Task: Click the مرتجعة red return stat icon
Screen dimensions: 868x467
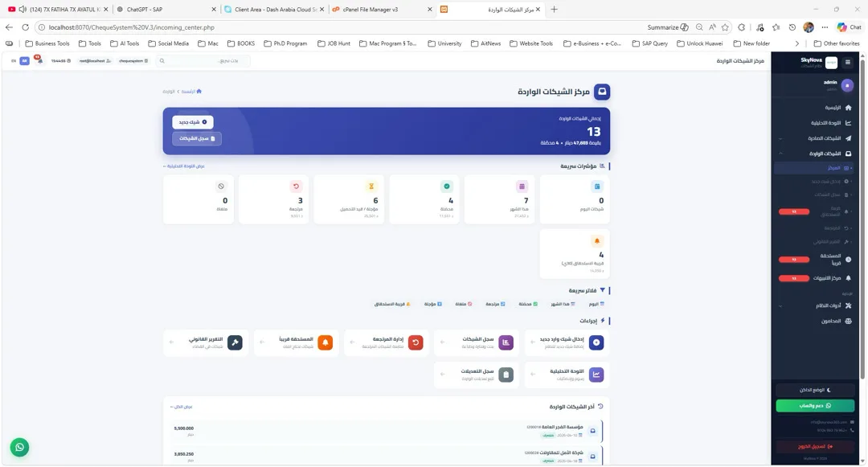Action: click(296, 186)
